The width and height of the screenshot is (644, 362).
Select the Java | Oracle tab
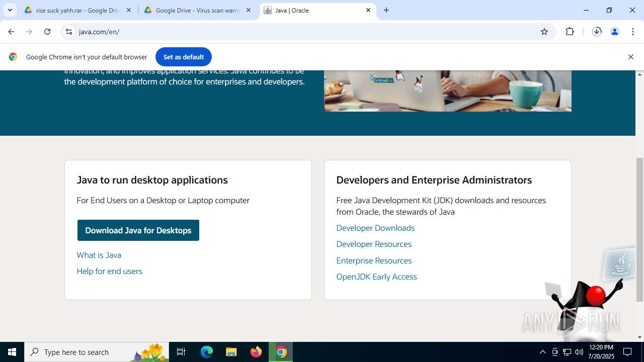318,10
